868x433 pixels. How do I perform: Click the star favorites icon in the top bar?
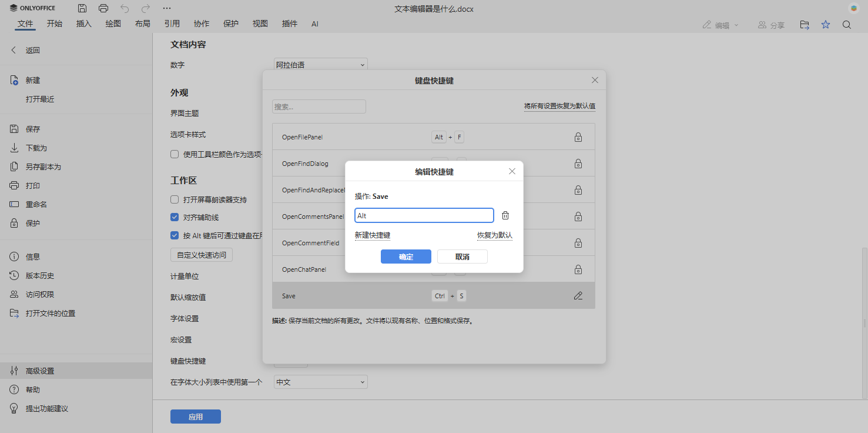(826, 24)
